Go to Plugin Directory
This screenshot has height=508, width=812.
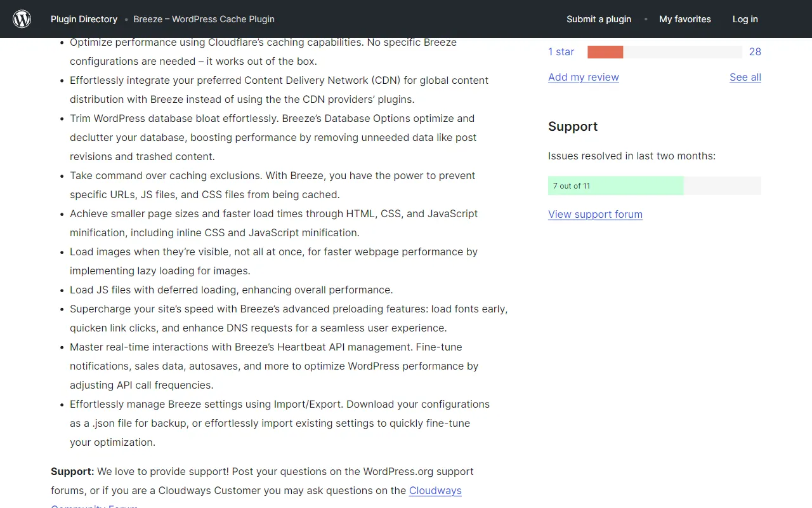tap(84, 19)
